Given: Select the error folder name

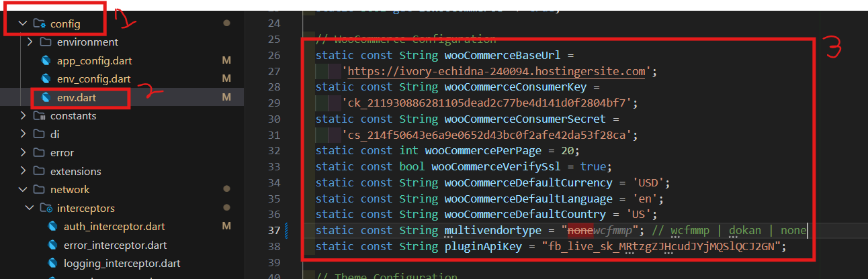Looking at the screenshot, I should (62, 152).
